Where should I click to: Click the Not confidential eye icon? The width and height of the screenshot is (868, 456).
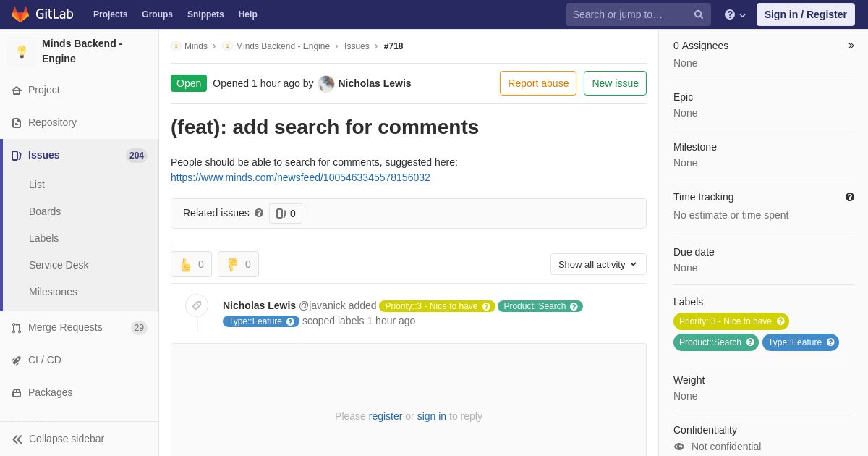pos(679,447)
